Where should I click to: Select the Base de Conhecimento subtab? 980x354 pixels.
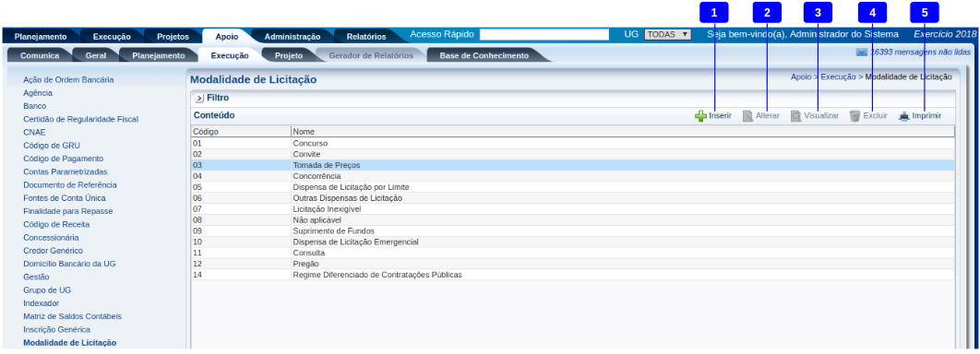click(484, 55)
